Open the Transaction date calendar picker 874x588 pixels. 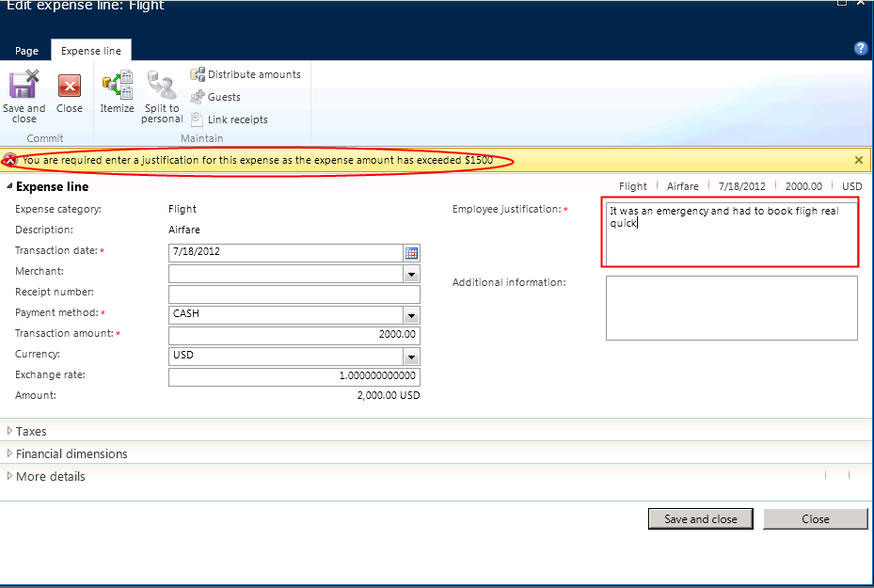point(411,253)
